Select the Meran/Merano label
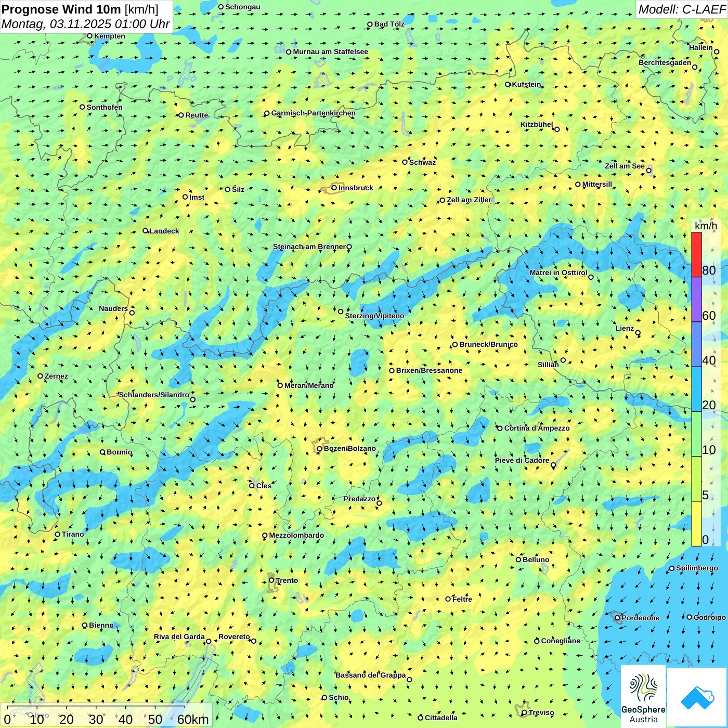Viewport: 728px width, 728px height. pyautogui.click(x=309, y=385)
